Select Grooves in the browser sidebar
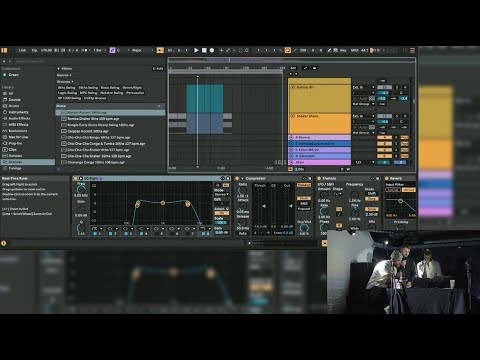Image resolution: width=480 pixels, height=360 pixels. 28,162
